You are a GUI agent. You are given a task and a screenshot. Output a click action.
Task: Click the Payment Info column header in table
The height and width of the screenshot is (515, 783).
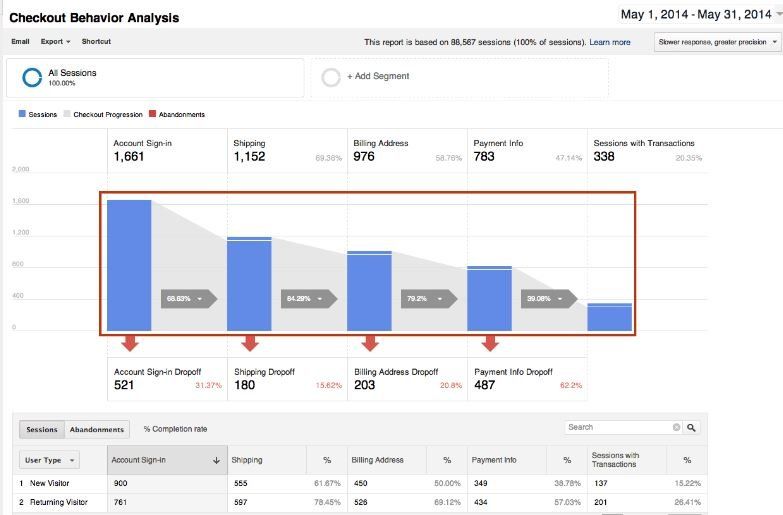(507, 460)
